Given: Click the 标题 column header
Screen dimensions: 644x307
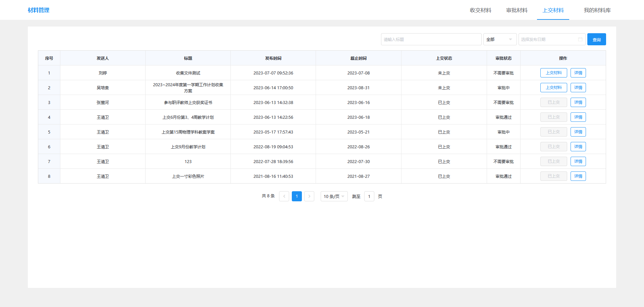Looking at the screenshot, I should point(188,58).
